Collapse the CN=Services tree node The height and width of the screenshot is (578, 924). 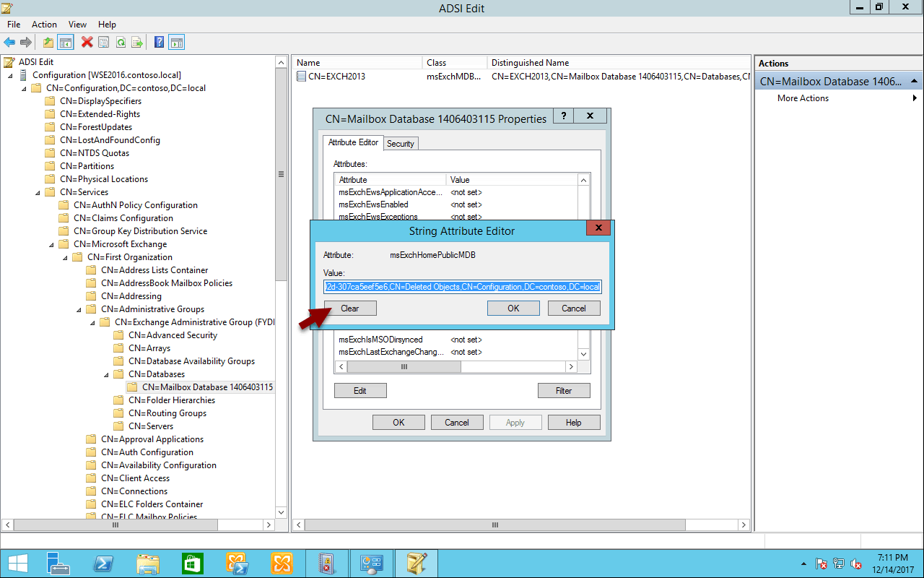tap(38, 192)
